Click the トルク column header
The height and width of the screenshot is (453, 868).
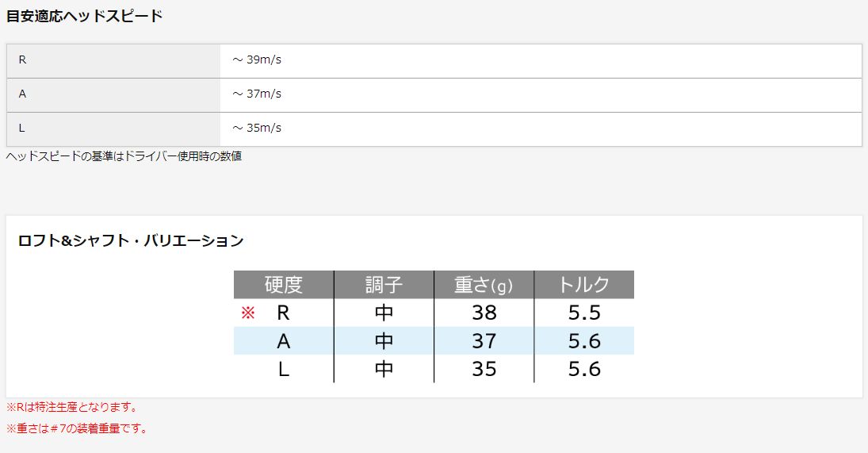584,285
